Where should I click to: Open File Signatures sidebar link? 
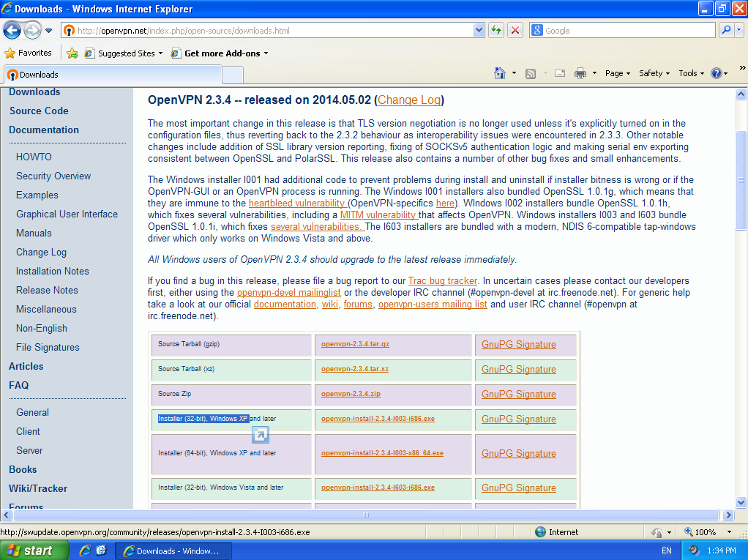point(48,347)
